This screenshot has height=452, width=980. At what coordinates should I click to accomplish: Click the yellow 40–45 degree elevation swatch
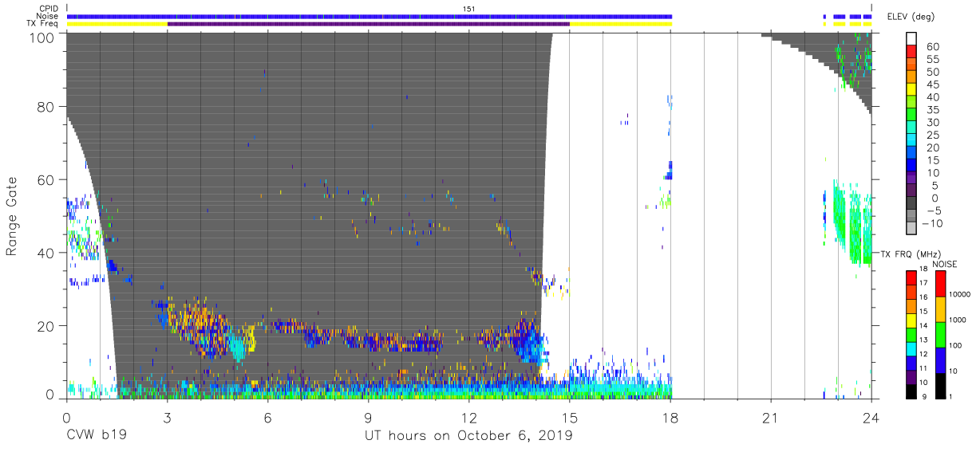tap(912, 90)
